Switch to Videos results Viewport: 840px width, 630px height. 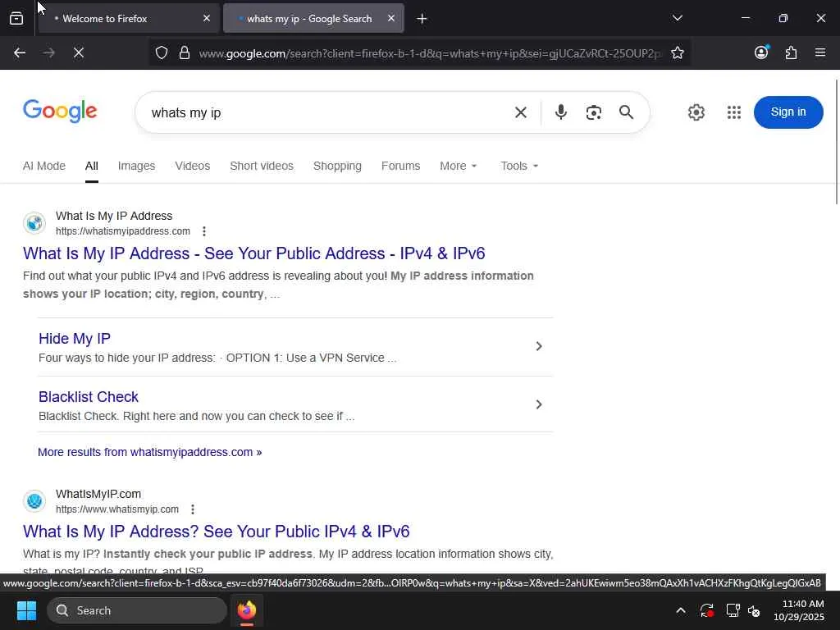coord(192,166)
